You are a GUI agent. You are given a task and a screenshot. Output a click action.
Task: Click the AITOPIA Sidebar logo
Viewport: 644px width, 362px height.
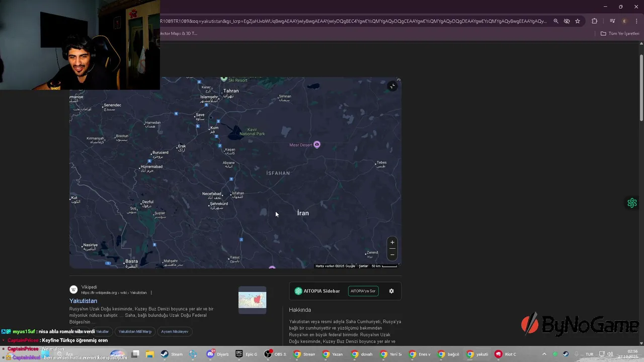point(298,291)
